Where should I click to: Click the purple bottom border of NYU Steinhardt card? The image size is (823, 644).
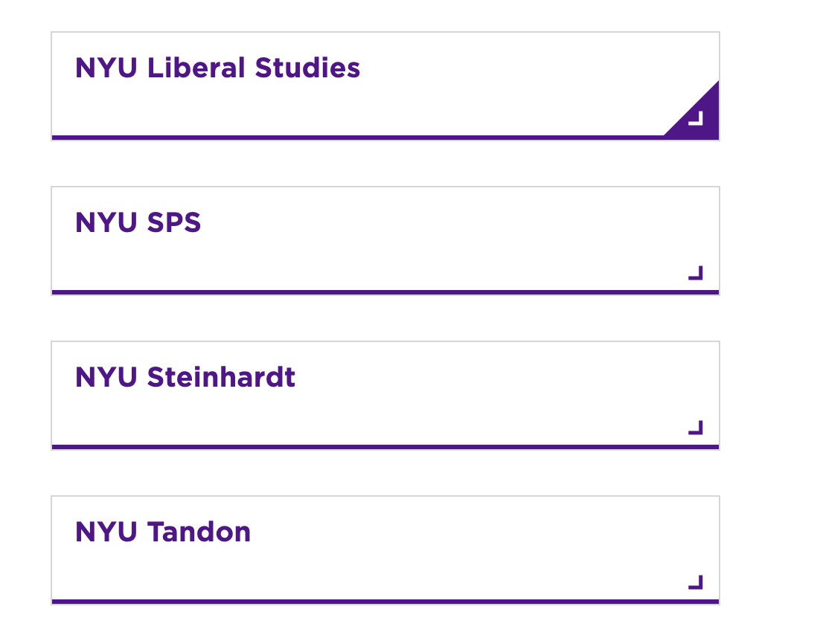pyautogui.click(x=385, y=447)
